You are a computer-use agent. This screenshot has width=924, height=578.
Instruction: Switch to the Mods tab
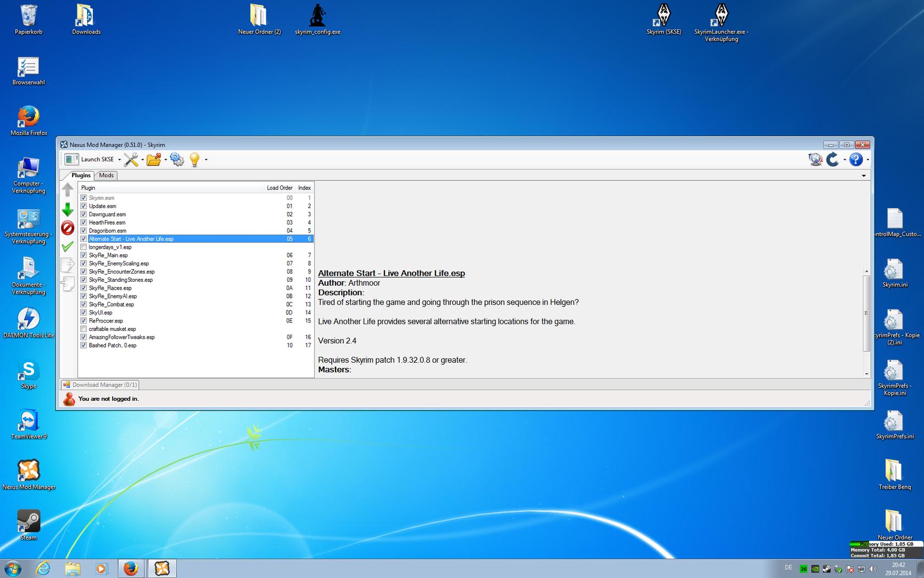106,176
